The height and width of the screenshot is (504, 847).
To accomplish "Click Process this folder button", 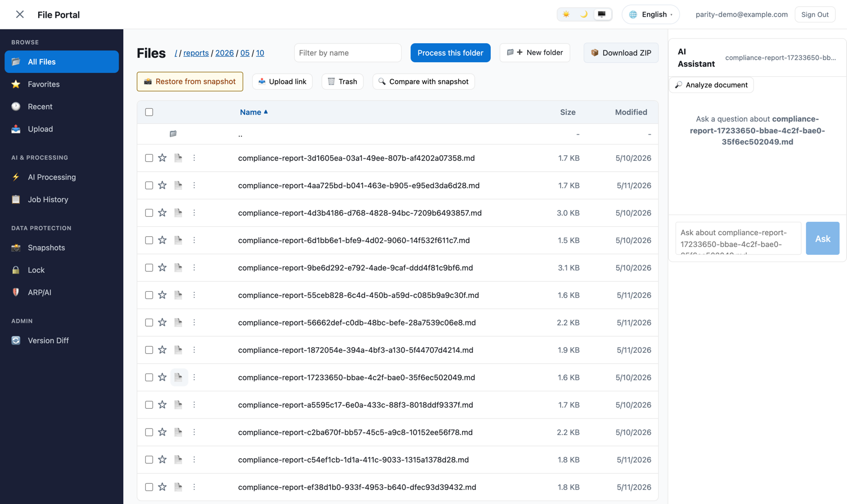I will click(450, 53).
